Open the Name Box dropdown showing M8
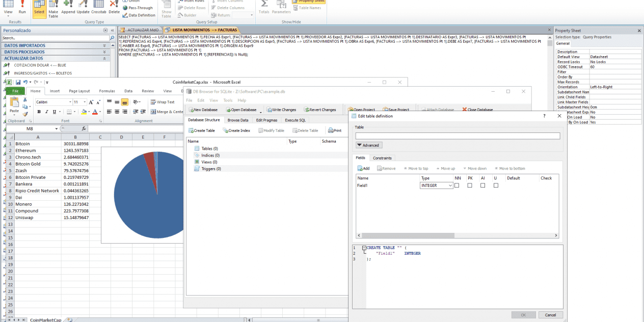The image size is (644, 322). tap(57, 129)
